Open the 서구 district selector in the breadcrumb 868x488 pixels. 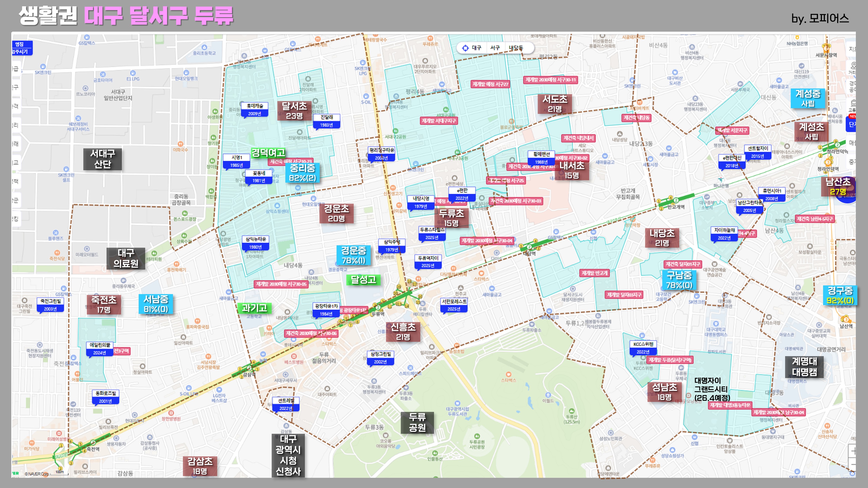(495, 48)
